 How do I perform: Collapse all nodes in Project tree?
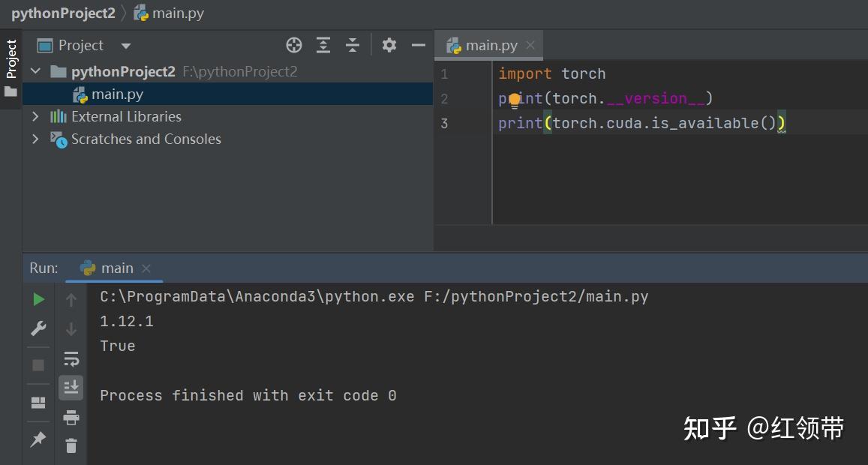click(353, 45)
